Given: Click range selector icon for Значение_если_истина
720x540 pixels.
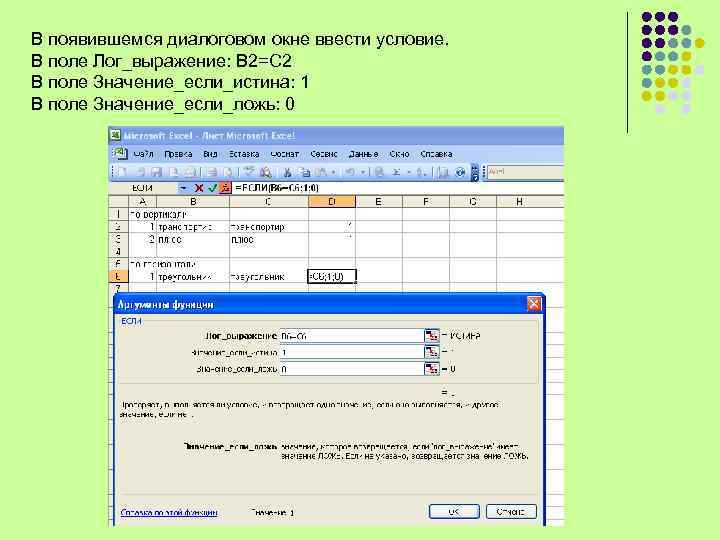Looking at the screenshot, I should coord(431,352).
